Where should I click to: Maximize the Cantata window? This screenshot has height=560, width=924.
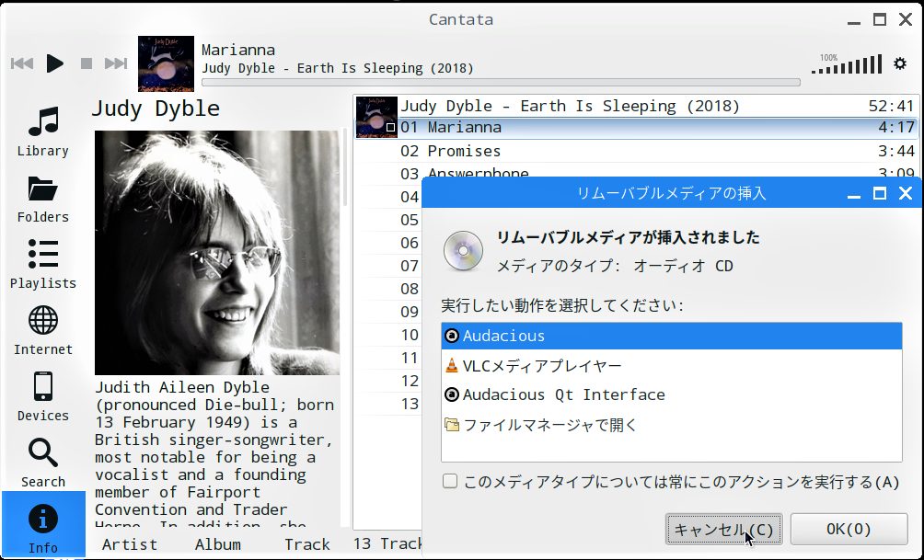point(879,19)
